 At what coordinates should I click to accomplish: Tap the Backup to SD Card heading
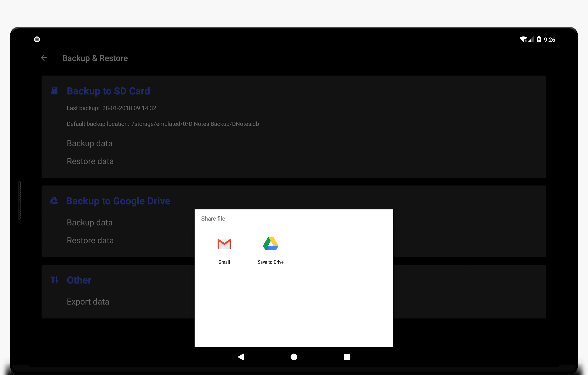pos(108,91)
